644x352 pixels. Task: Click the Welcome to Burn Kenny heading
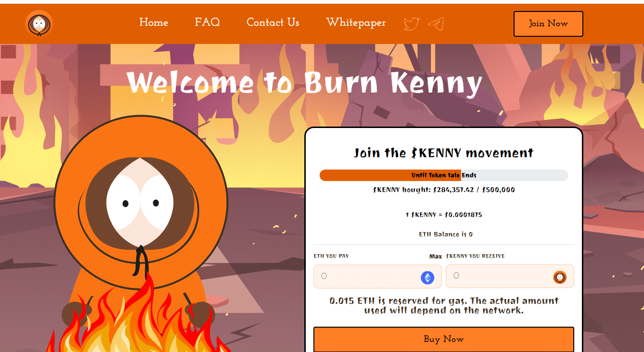[x=305, y=83]
